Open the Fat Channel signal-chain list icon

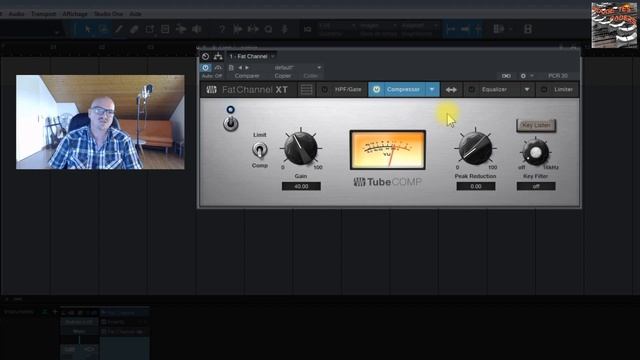(x=306, y=89)
